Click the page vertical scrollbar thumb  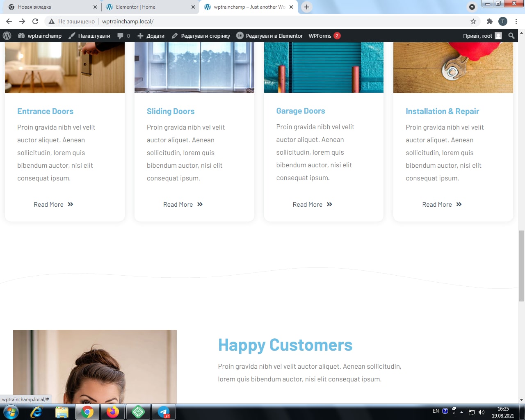[x=521, y=266]
